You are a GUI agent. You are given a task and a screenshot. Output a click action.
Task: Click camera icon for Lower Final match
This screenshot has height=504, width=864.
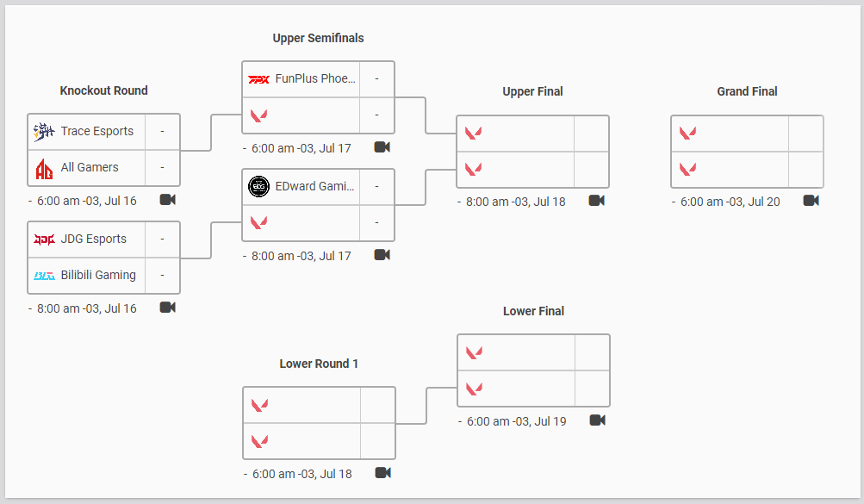point(597,420)
